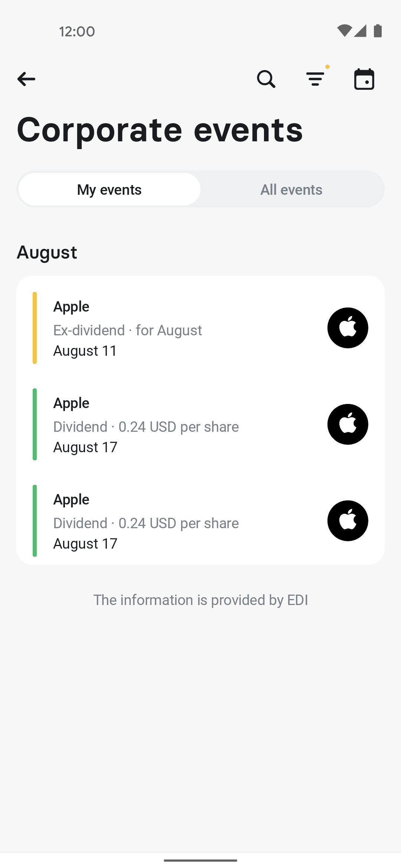Open Apple Ex-dividend for August event

pyautogui.click(x=200, y=328)
